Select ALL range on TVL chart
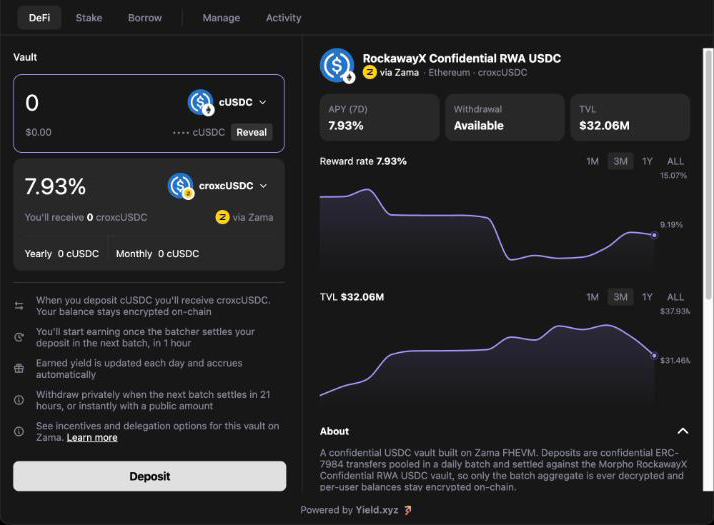This screenshot has width=714, height=525. 675,297
